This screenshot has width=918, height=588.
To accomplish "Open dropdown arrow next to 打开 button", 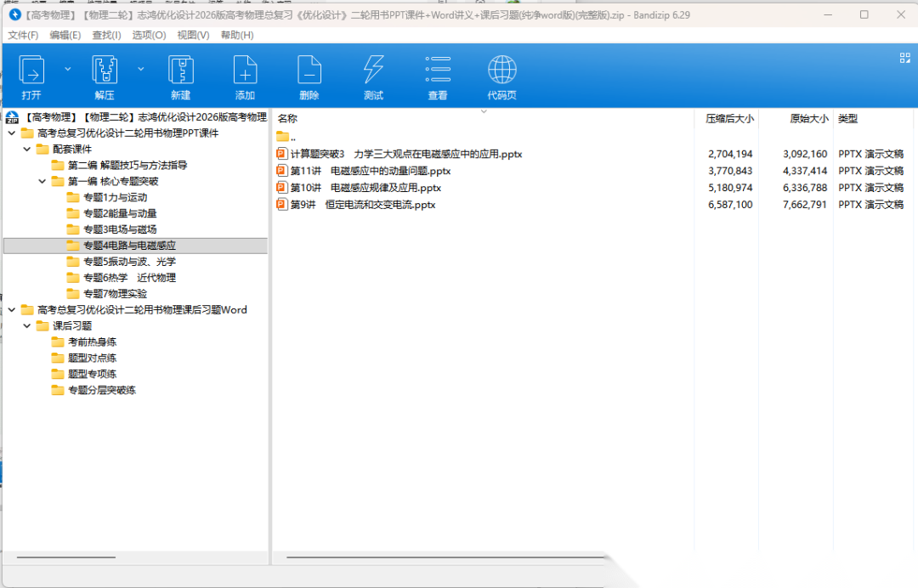I will [x=67, y=68].
